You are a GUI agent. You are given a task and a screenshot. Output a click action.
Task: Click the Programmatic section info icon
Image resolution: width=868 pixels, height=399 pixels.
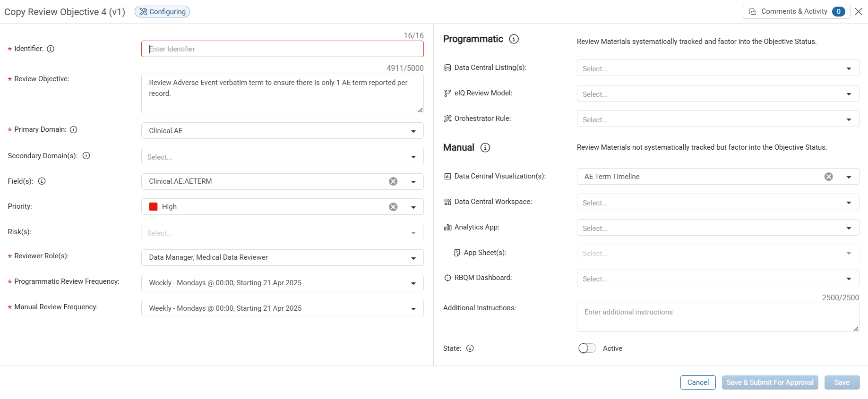(x=514, y=39)
